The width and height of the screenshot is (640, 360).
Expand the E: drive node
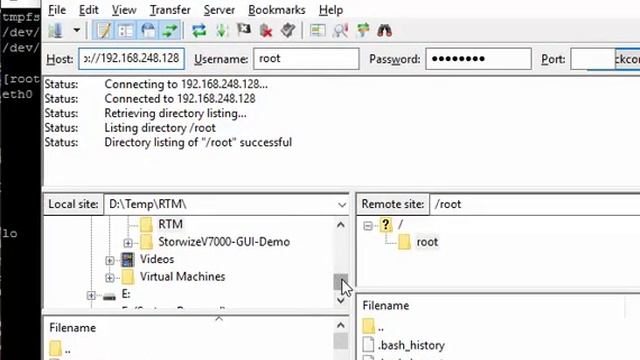coord(91,295)
